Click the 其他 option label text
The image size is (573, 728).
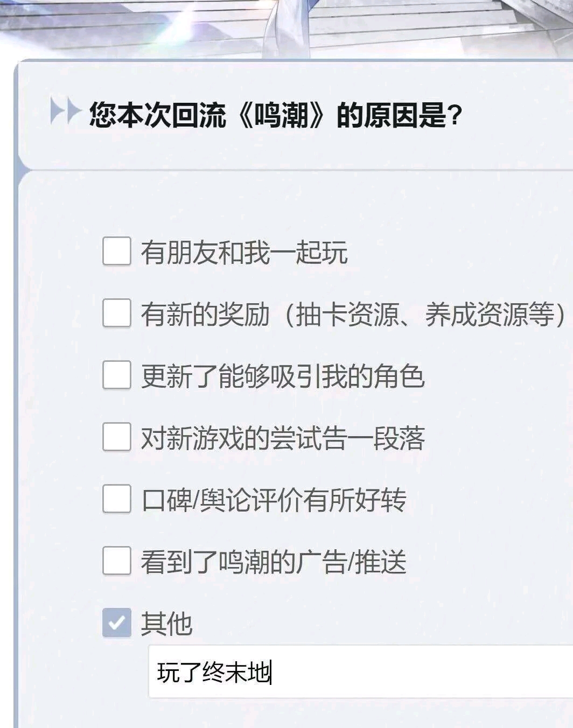pyautogui.click(x=166, y=624)
